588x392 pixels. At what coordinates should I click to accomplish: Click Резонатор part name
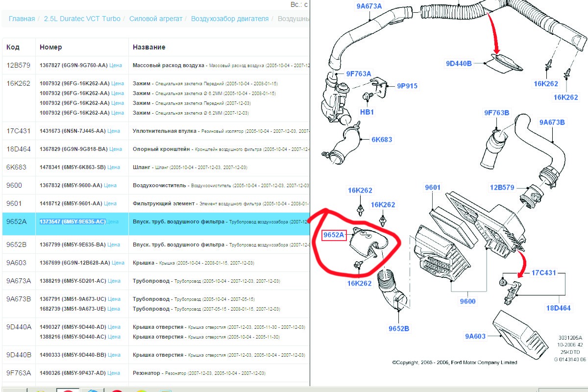click(147, 373)
